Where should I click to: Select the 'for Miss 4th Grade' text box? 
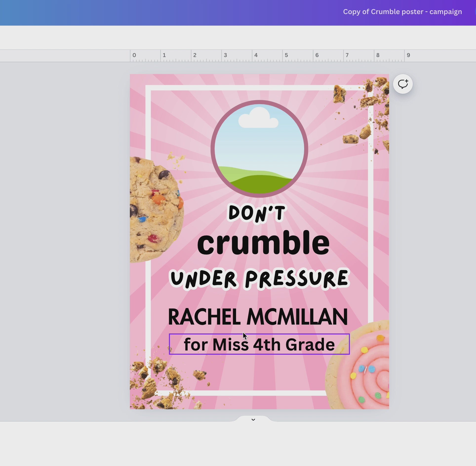pos(259,344)
